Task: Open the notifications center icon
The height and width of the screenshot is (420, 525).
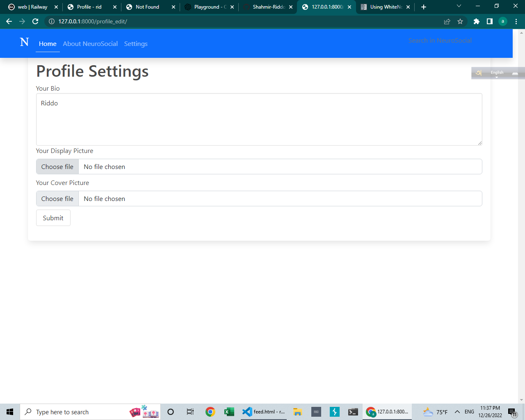Action: [x=512, y=412]
